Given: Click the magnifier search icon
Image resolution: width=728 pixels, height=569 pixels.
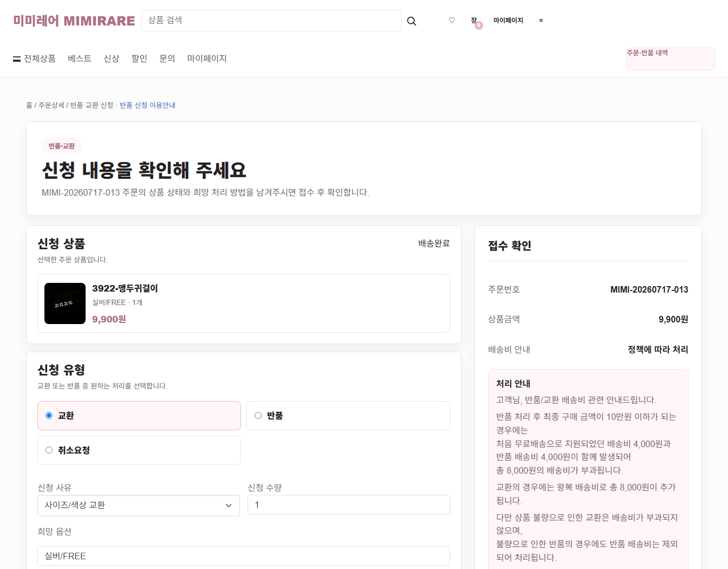Looking at the screenshot, I should pyautogui.click(x=412, y=21).
